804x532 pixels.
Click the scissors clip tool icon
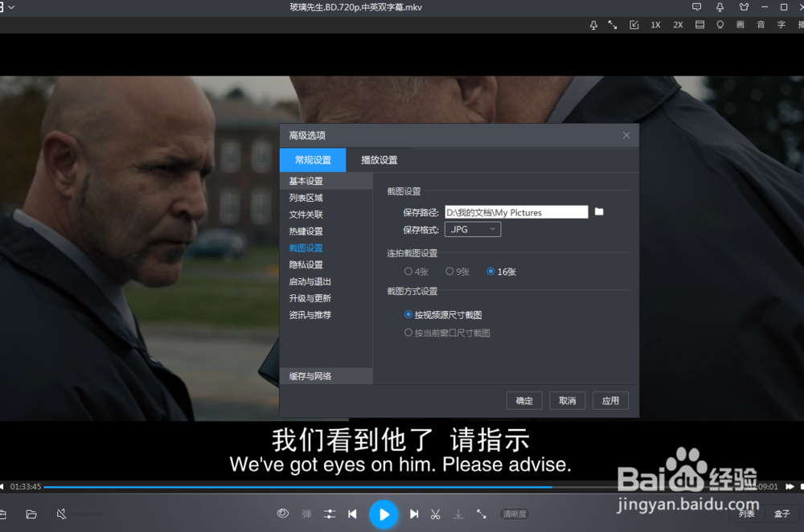coord(435,514)
